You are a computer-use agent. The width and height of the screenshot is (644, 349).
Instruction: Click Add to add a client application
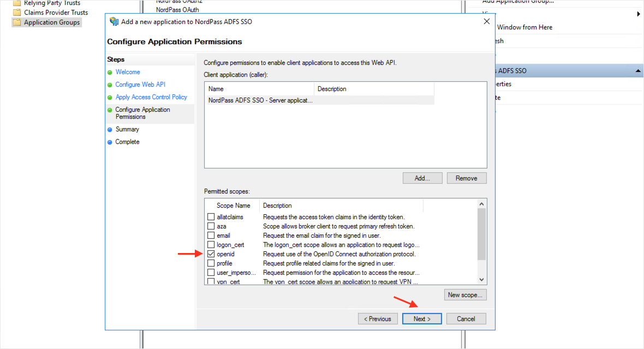pos(422,178)
